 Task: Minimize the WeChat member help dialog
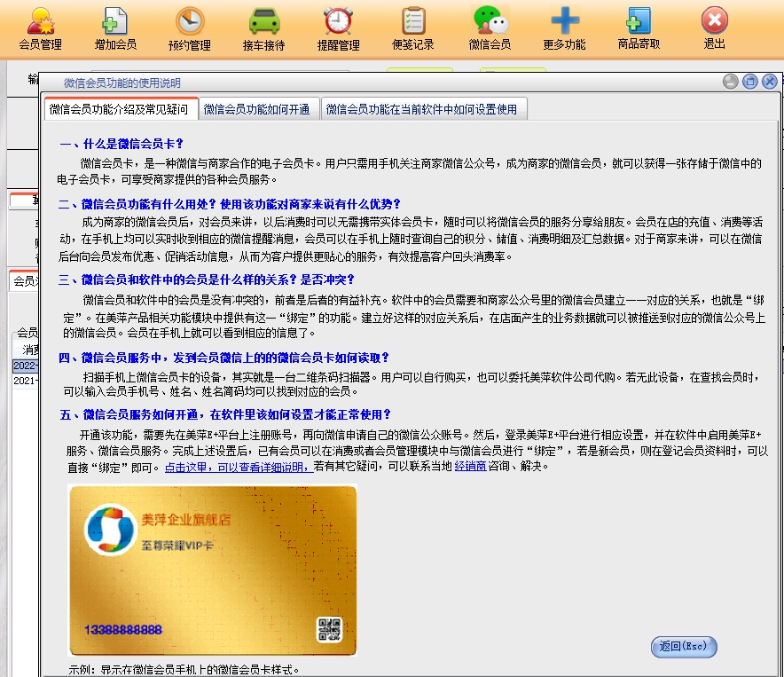click(731, 82)
